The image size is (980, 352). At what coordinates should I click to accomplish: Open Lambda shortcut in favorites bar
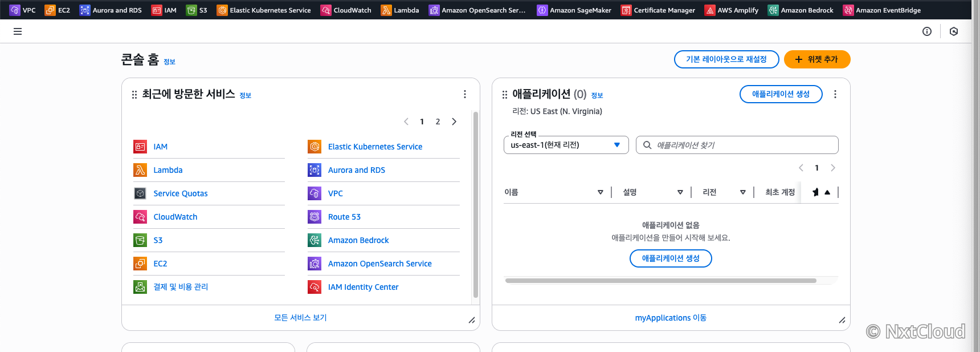click(x=400, y=10)
